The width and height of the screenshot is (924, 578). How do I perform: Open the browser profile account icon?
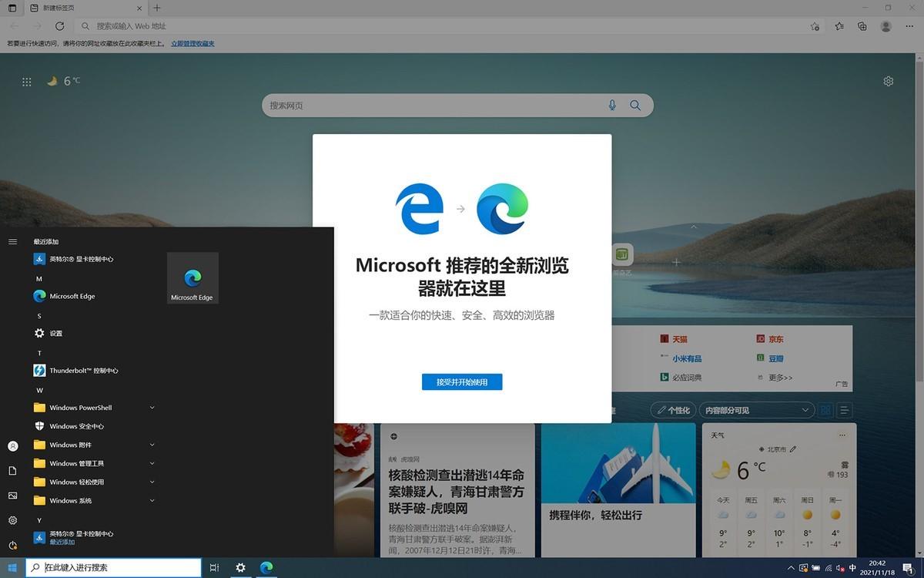887,25
